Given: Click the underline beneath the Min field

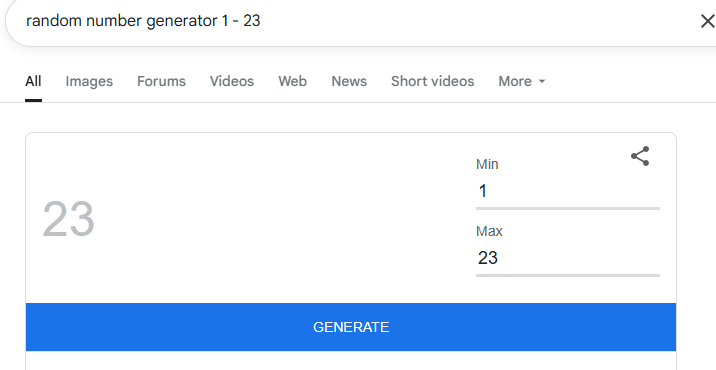Looking at the screenshot, I should click(x=568, y=209).
